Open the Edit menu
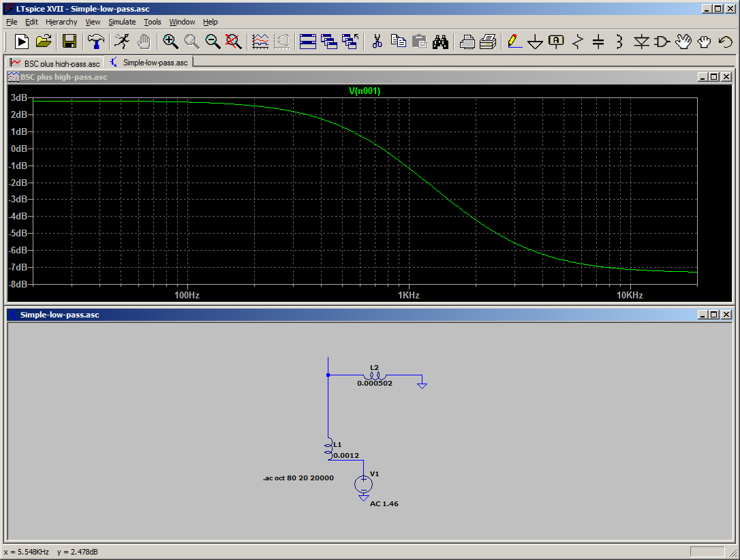Screen dimensions: 740x560 point(31,22)
